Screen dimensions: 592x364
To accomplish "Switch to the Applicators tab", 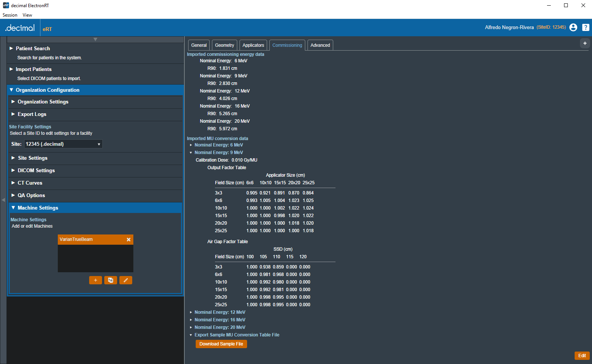I will [253, 45].
